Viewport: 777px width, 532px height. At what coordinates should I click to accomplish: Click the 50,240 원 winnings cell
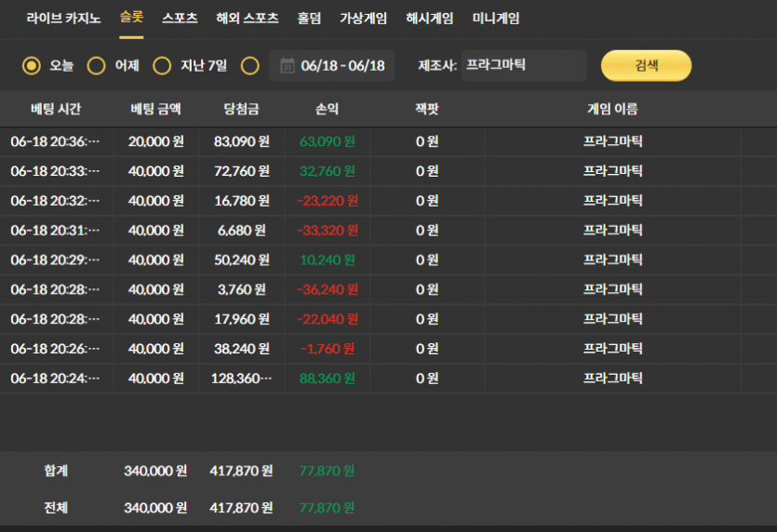[242, 260]
